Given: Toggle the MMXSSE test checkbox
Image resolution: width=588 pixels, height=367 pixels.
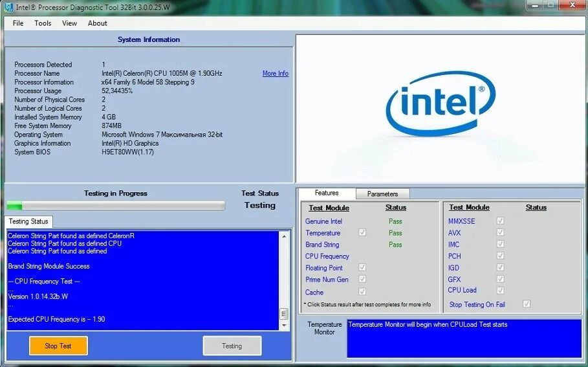Looking at the screenshot, I should 500,221.
